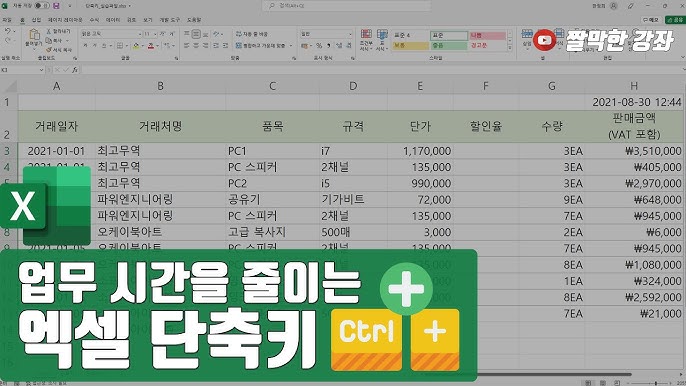Switch to the 수식 tab
The height and width of the screenshot is (386, 686).
coord(94,20)
